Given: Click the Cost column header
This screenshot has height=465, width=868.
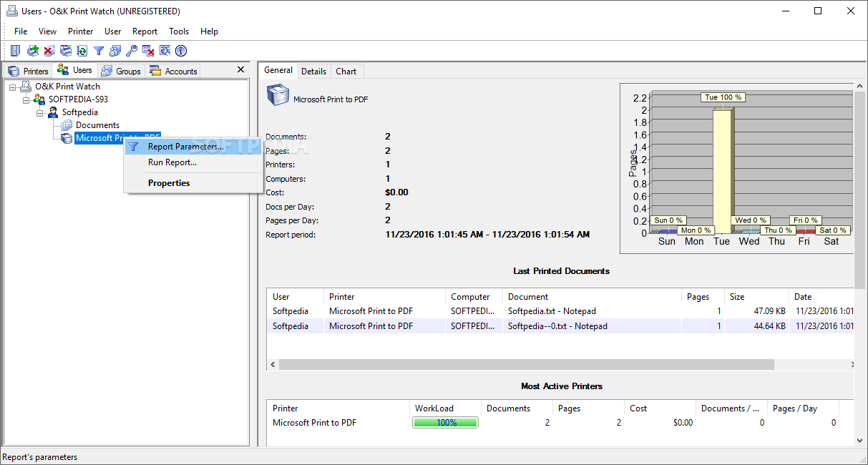Looking at the screenshot, I should coord(660,408).
